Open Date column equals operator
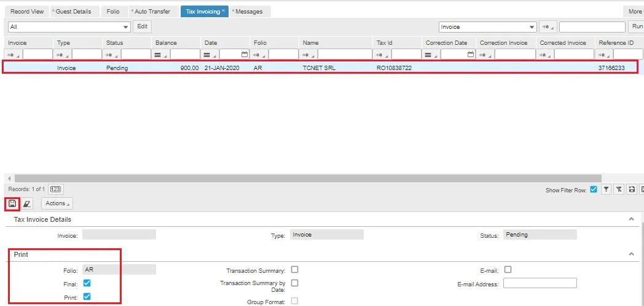The height and width of the screenshot is (306, 644). click(210, 54)
